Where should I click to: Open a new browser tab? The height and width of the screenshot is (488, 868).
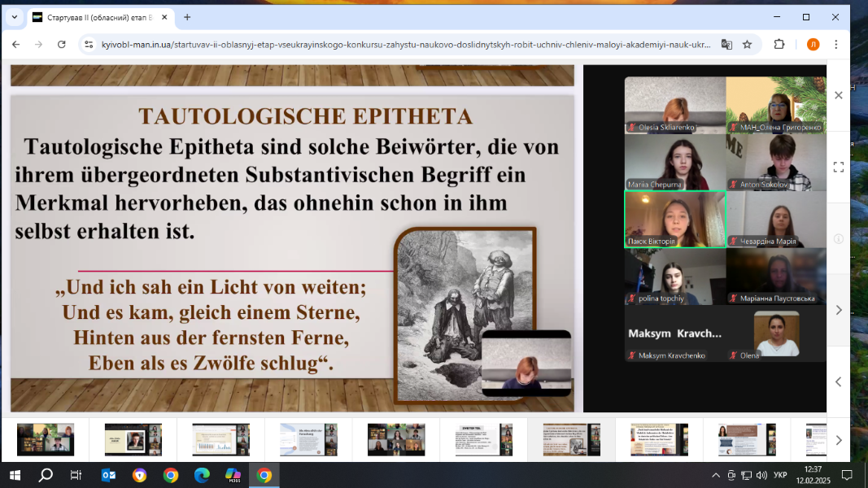coord(187,17)
